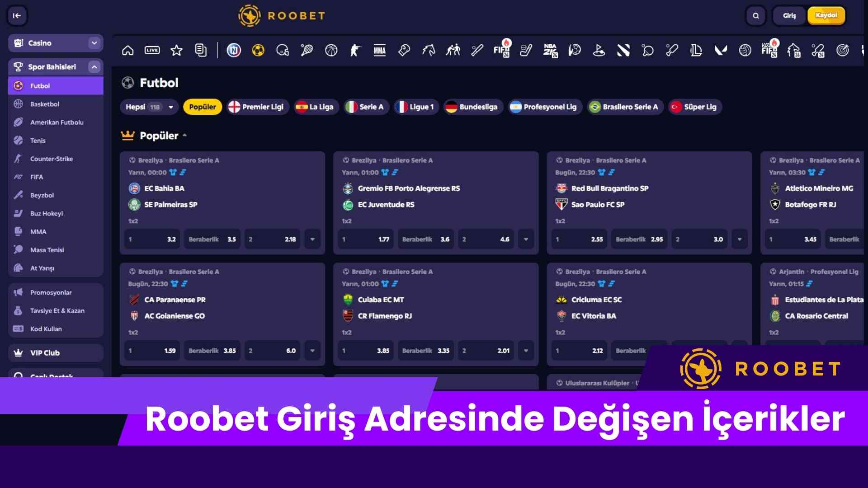868x488 pixels.
Task: Expand more markets for Red Bull Bragantino match
Action: [x=740, y=239]
